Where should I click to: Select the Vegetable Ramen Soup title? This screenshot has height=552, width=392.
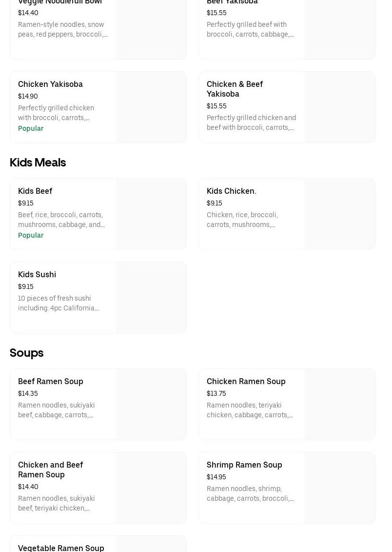tap(61, 548)
